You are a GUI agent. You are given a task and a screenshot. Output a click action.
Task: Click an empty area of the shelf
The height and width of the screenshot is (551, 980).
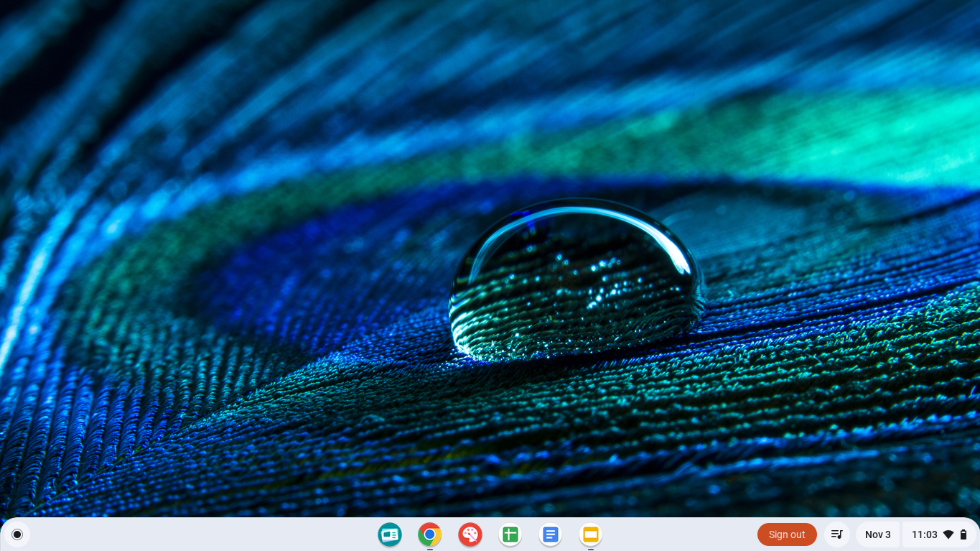coord(215,534)
